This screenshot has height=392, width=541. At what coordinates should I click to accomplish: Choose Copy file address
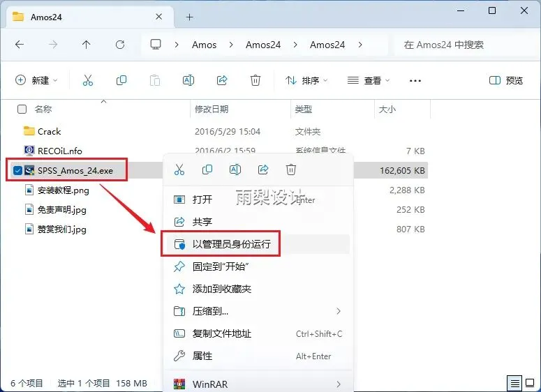[x=257, y=333]
